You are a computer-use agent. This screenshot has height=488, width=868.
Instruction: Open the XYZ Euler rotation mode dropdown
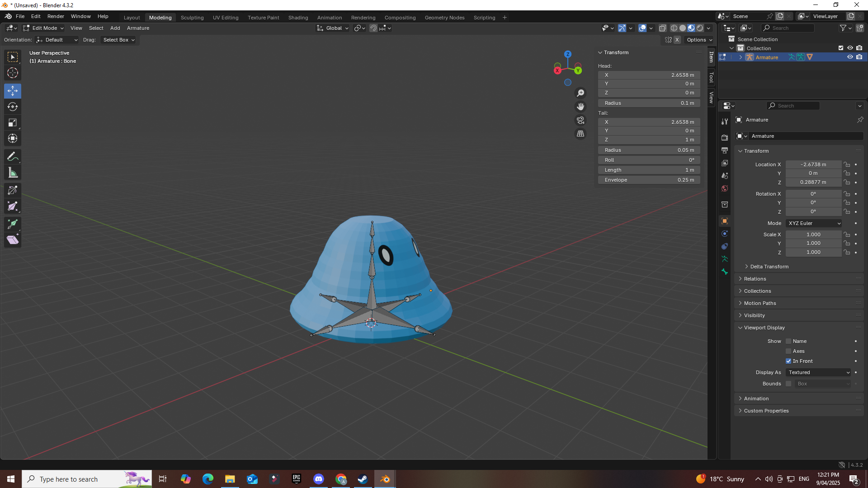pyautogui.click(x=814, y=223)
